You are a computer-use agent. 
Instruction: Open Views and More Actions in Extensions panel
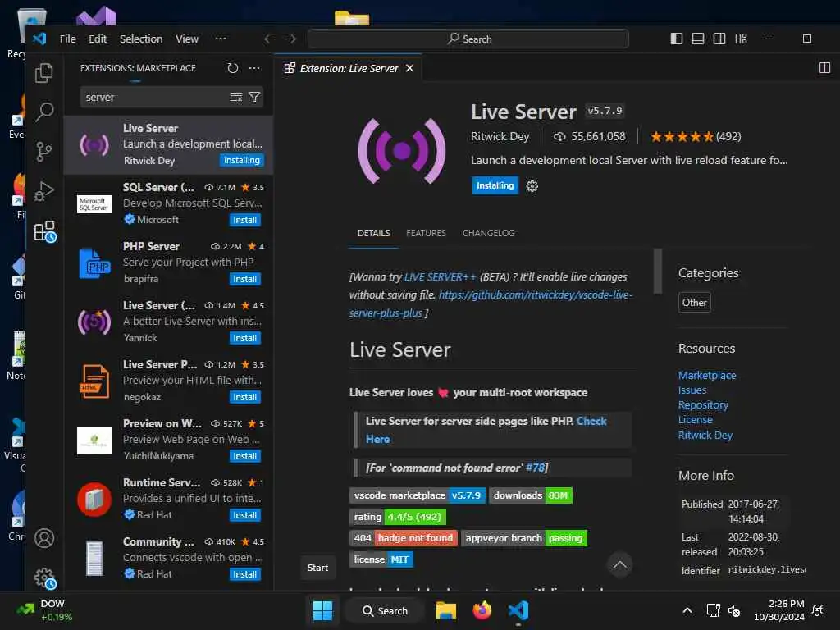254,68
